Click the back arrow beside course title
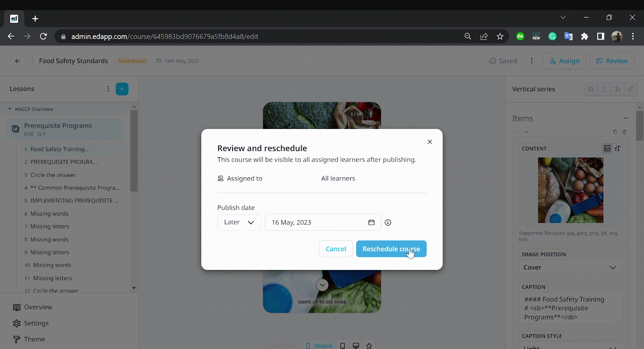Screen dimensions: 644x349 (17, 61)
